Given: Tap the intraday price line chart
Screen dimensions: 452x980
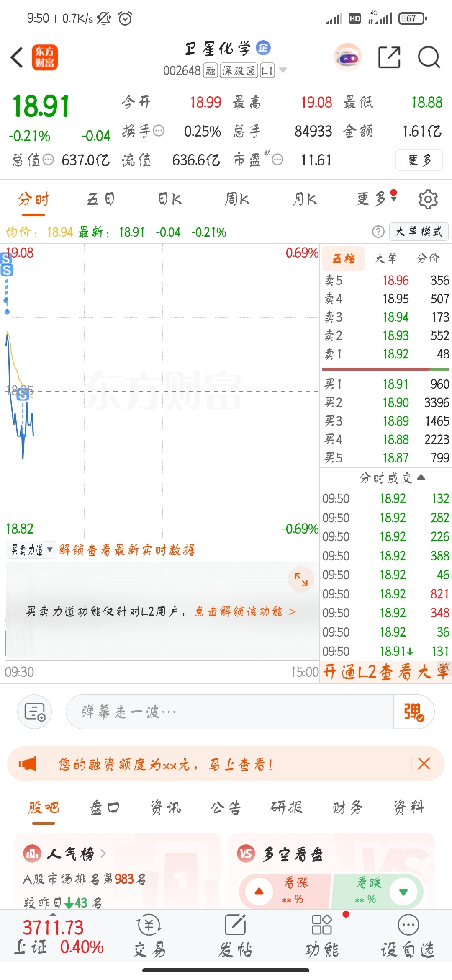Looking at the screenshot, I should pos(162,391).
